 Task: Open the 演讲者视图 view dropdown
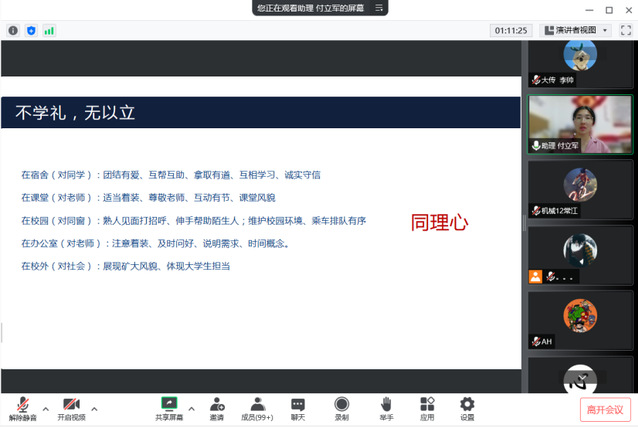pyautogui.click(x=574, y=31)
